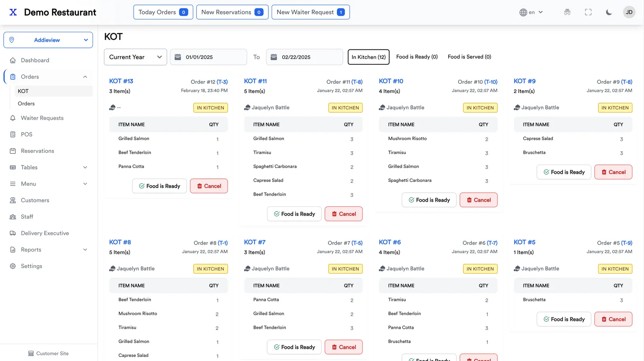Click waiter icon on KOT #9 card
Viewport: 644px width, 361px height.
click(517, 107)
